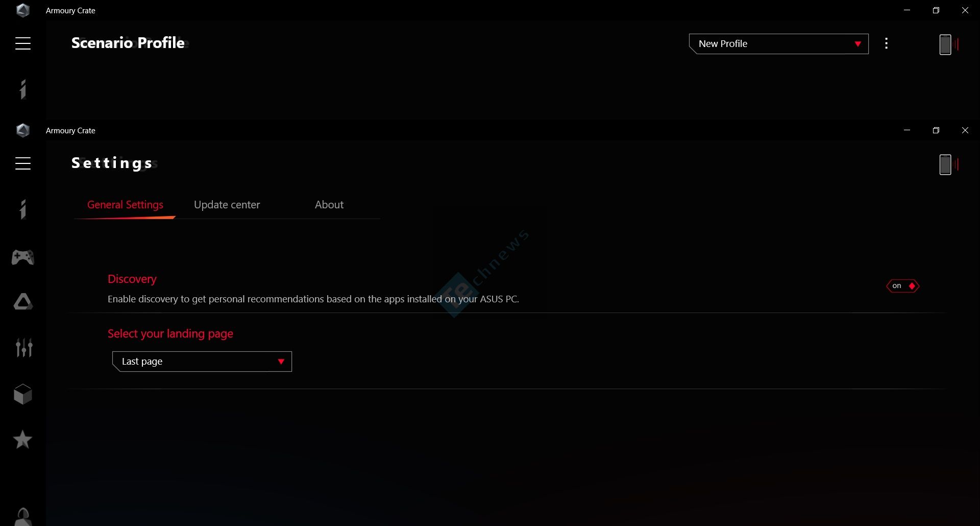Restore the Settings window size

pos(936,130)
